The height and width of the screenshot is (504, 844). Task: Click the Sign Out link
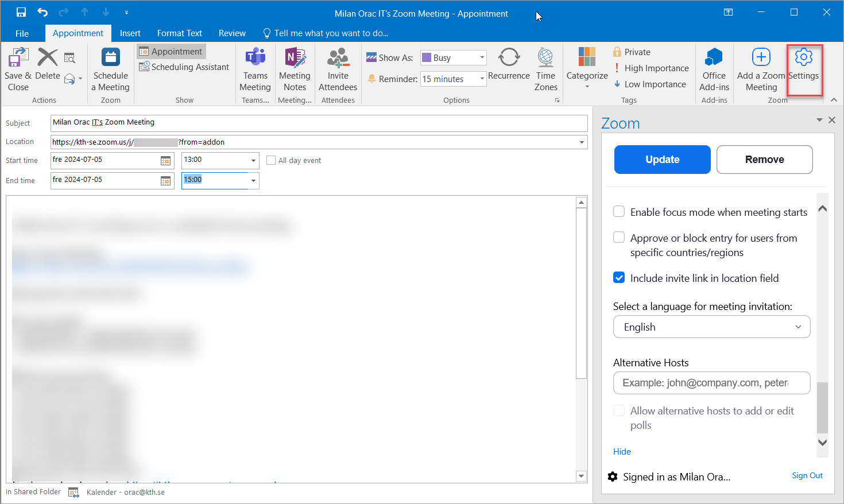coord(807,475)
